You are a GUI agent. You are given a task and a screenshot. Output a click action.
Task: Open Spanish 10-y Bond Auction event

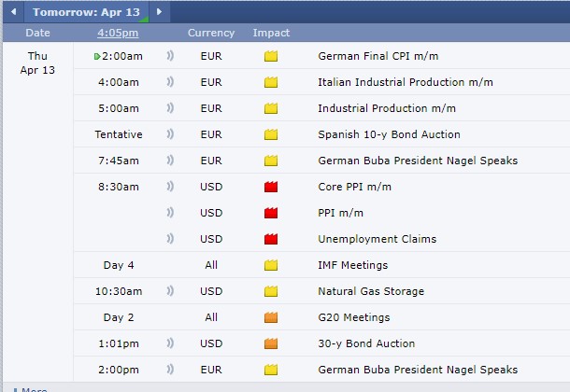[x=388, y=134]
